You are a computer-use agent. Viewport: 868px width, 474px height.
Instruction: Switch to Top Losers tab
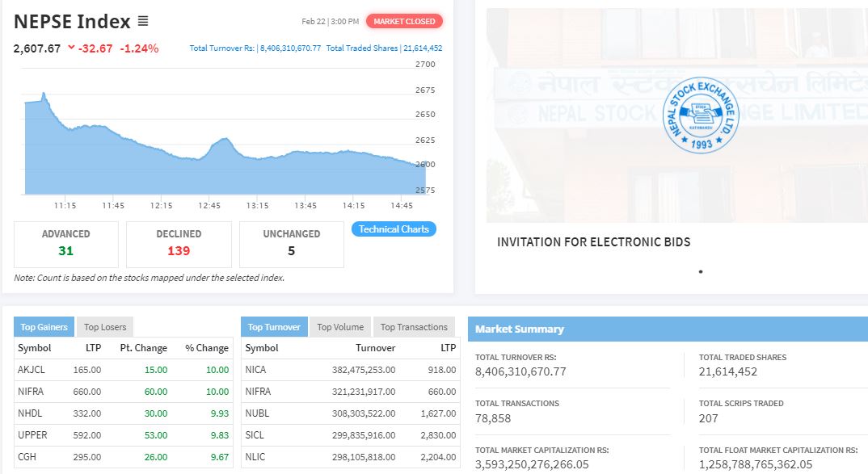(105, 327)
